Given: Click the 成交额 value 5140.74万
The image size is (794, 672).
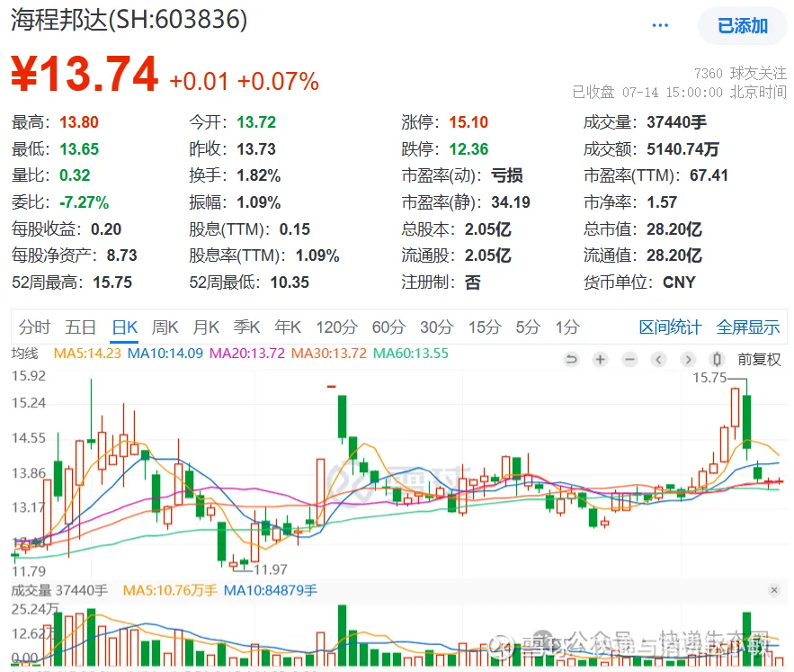Looking at the screenshot, I should tap(682, 149).
